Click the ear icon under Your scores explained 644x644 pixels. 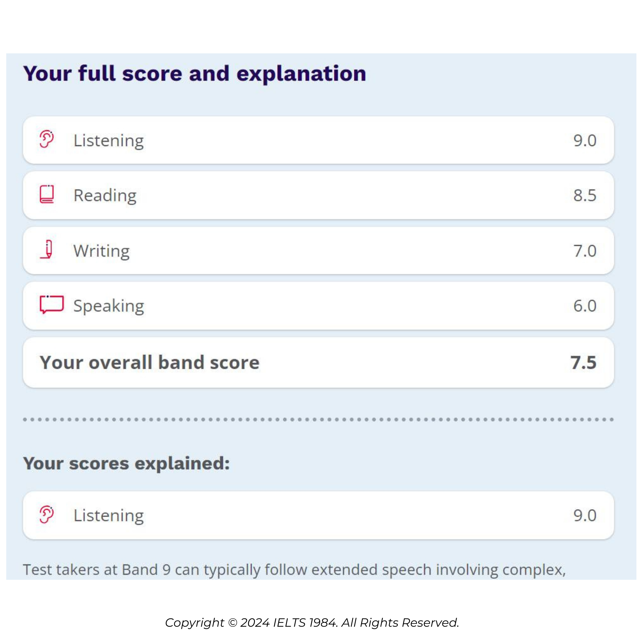point(47,514)
